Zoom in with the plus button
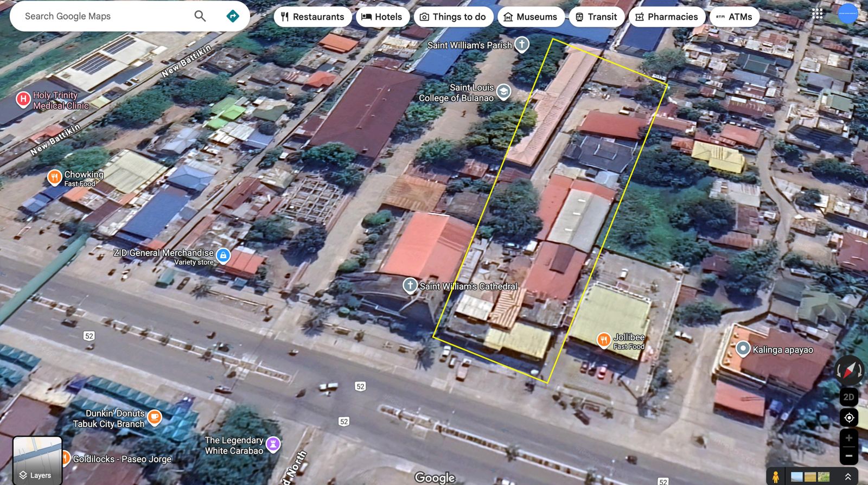This screenshot has height=485, width=868. click(x=849, y=438)
